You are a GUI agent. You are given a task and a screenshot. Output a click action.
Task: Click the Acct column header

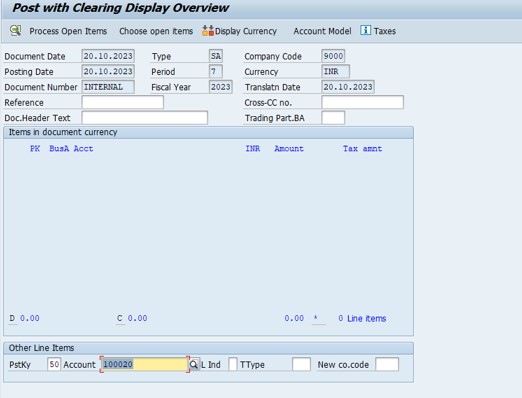tap(83, 149)
